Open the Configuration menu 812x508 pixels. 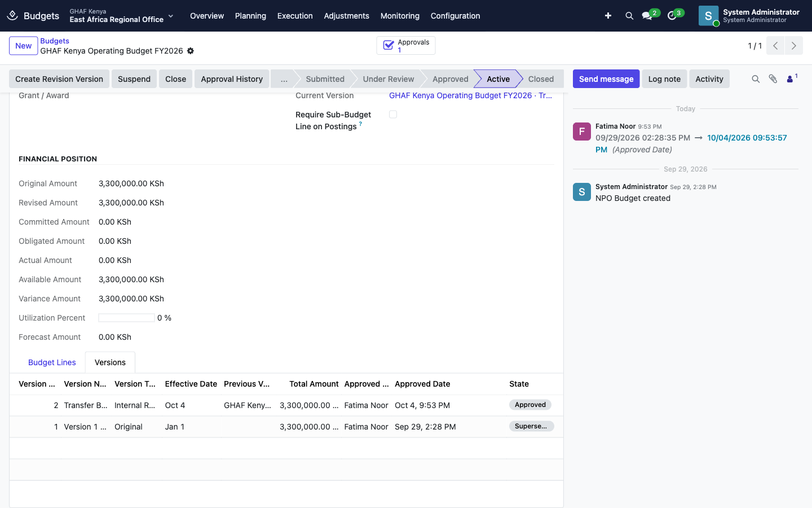(456, 16)
